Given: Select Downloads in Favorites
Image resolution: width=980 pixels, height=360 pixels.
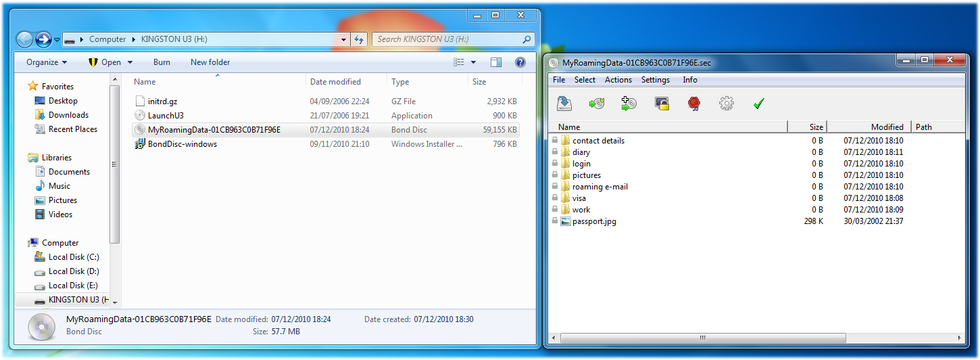Looking at the screenshot, I should pyautogui.click(x=68, y=115).
